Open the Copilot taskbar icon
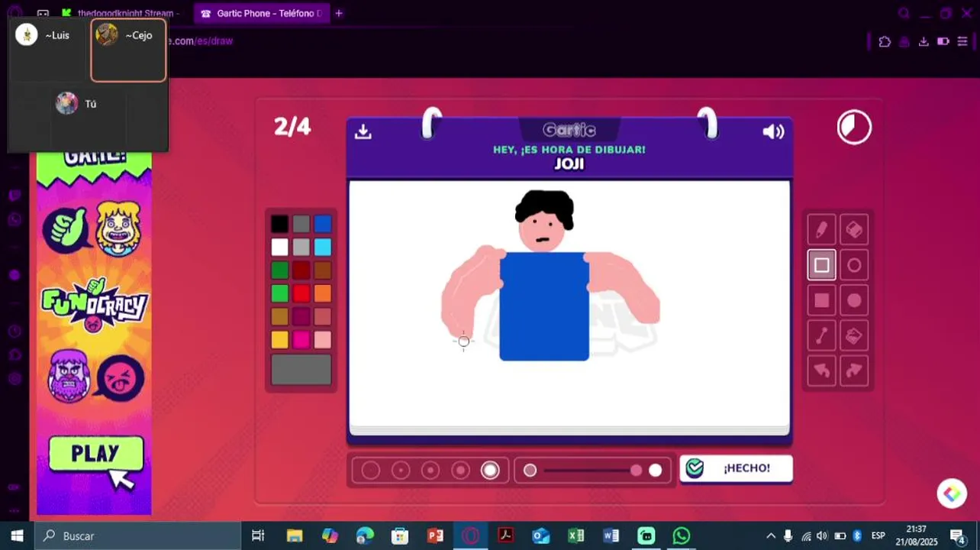980x550 pixels. click(330, 535)
